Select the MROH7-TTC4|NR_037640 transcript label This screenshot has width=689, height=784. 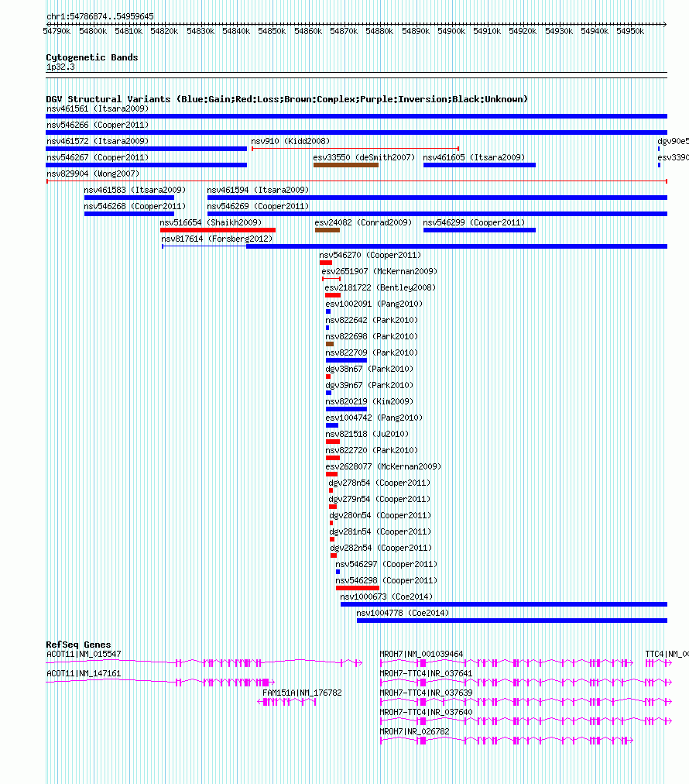[427, 712]
